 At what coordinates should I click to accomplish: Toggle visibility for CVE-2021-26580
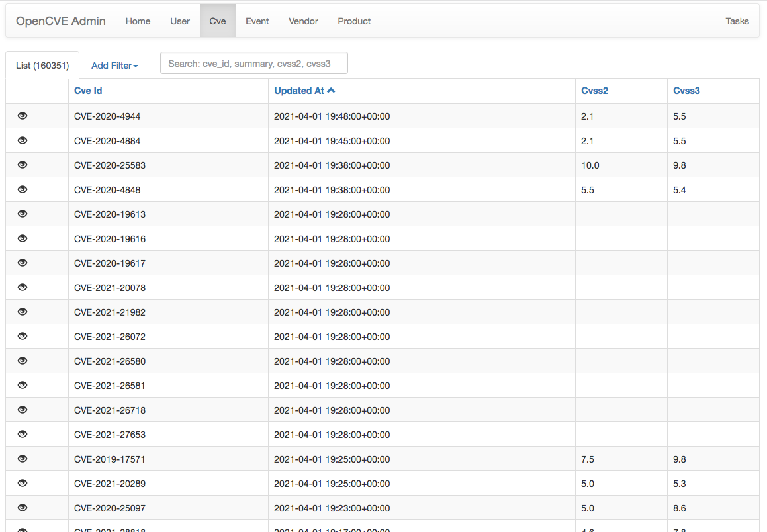pyautogui.click(x=22, y=361)
